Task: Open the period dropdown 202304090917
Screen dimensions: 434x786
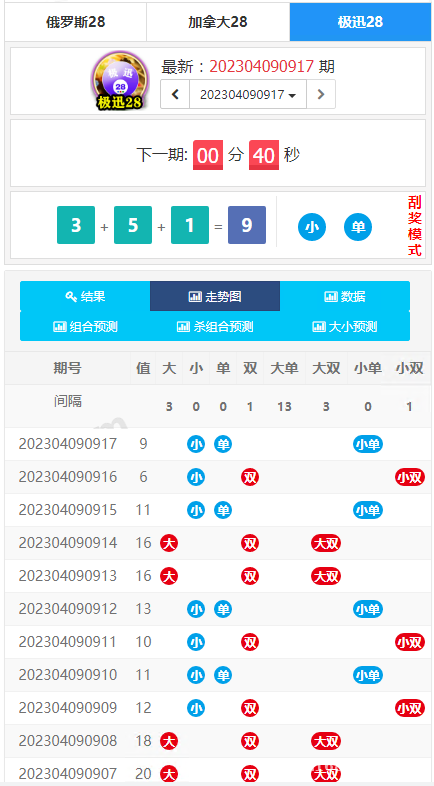Action: (248, 94)
